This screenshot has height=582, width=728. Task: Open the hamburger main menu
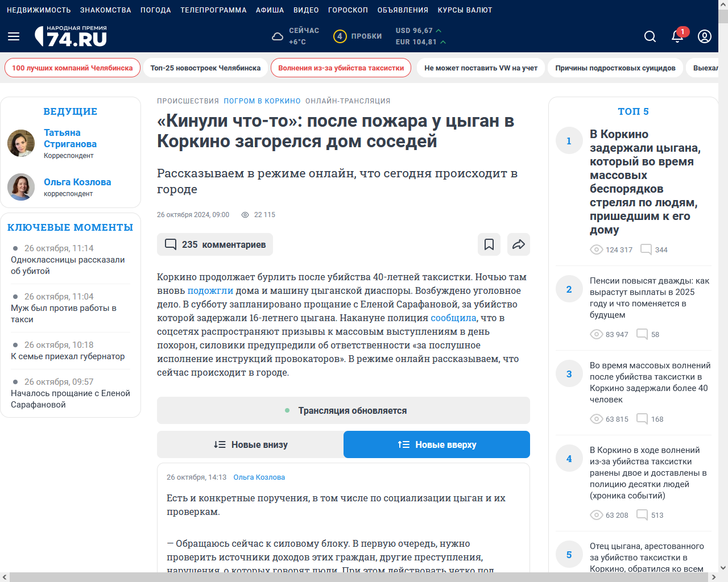pyautogui.click(x=14, y=36)
